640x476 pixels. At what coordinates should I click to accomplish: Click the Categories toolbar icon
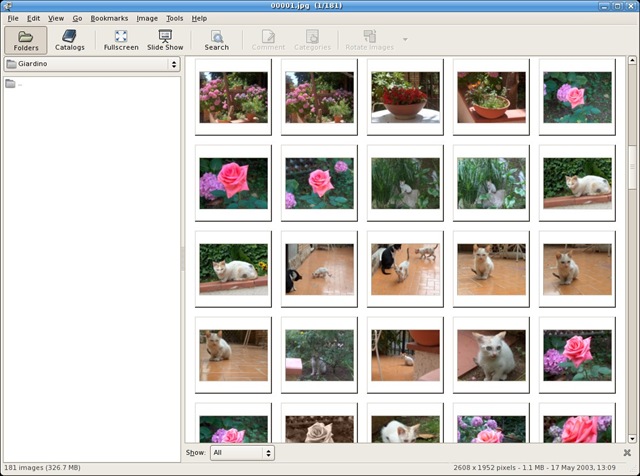click(312, 40)
